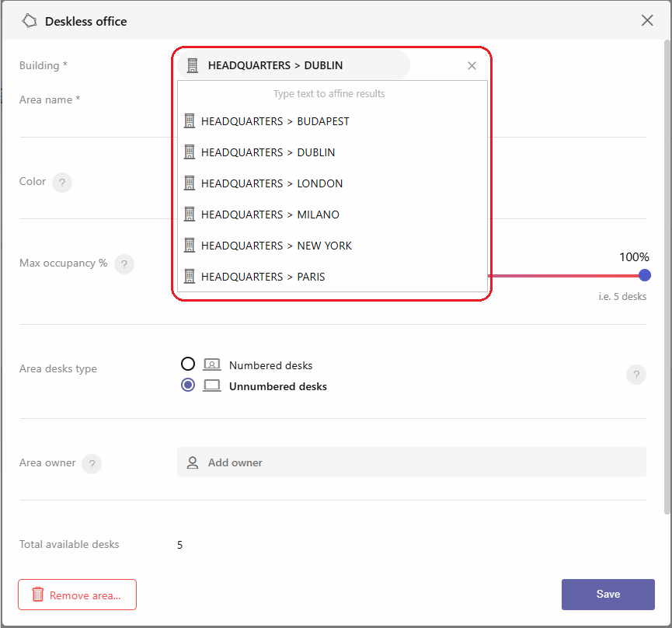Click the help icon next to Color
Screen dimensions: 672x628
tap(62, 183)
